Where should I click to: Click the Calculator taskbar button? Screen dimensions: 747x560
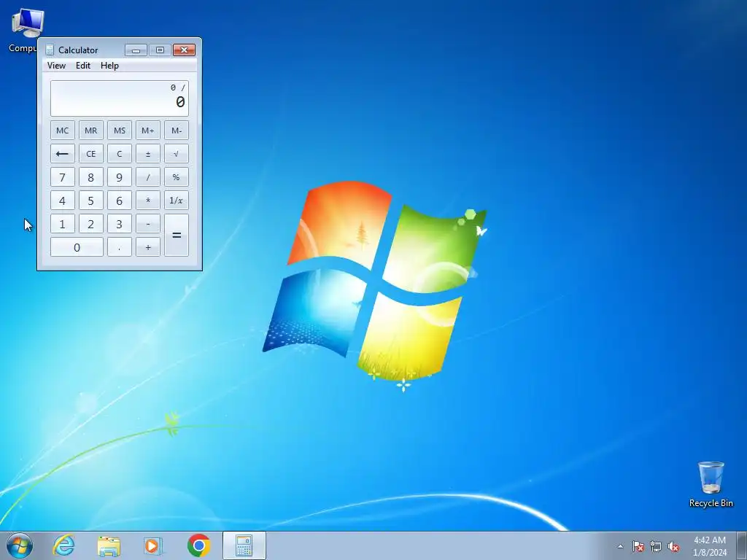point(244,545)
